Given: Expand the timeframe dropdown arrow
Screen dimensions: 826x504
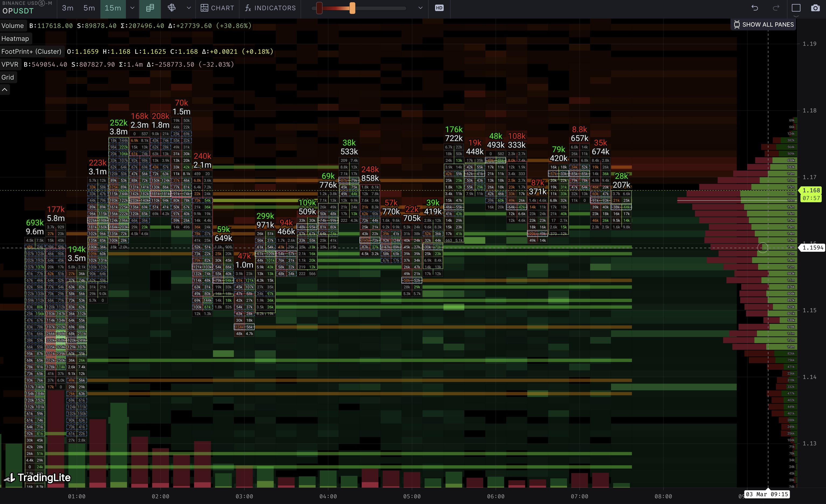Looking at the screenshot, I should 132,8.
